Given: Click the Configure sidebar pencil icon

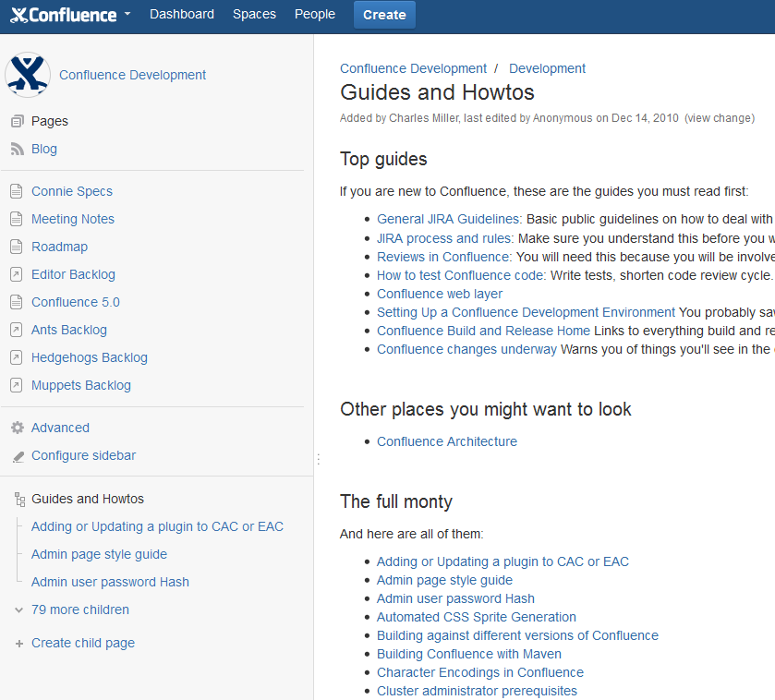Looking at the screenshot, I should [x=17, y=456].
